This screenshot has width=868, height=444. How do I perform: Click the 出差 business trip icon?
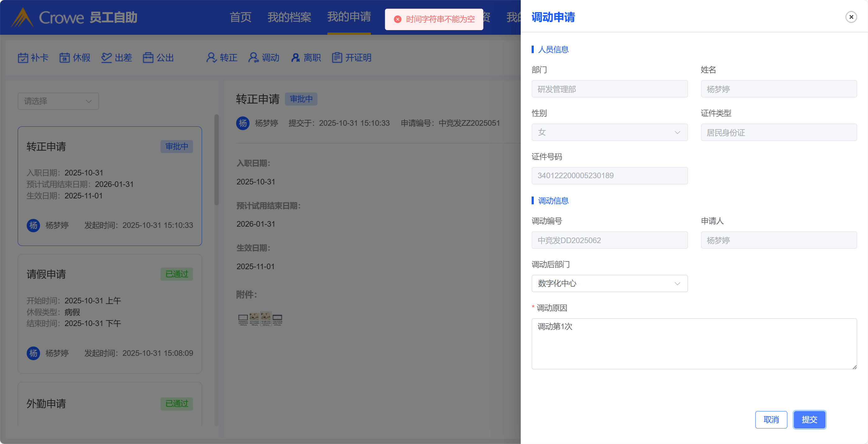106,58
